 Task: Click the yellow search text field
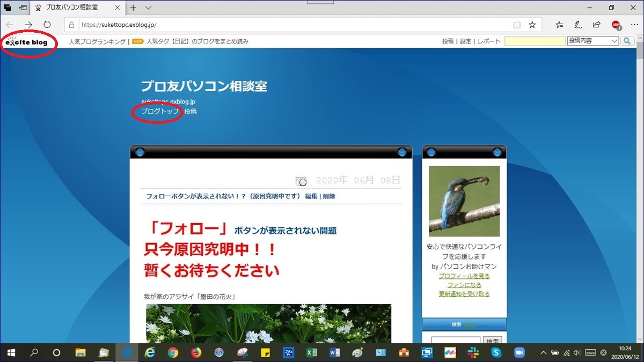coord(535,41)
